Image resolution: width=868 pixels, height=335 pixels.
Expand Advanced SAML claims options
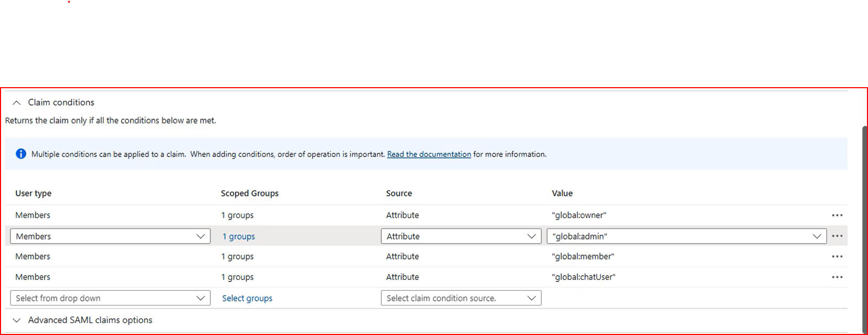(x=17, y=320)
